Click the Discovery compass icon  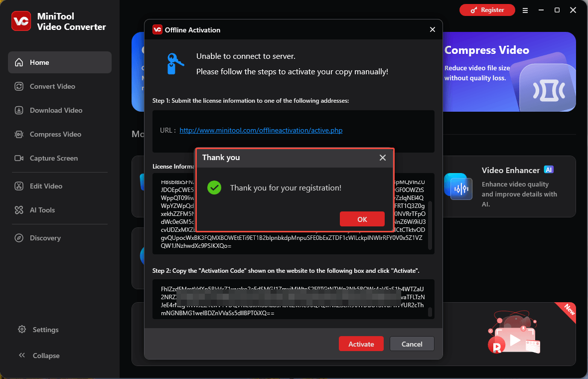coord(19,238)
